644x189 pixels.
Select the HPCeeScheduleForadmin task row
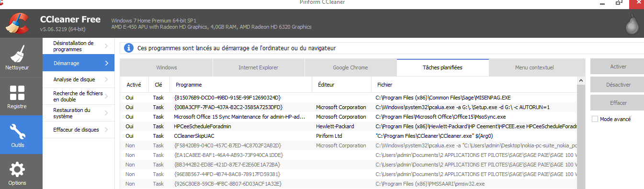(x=349, y=126)
